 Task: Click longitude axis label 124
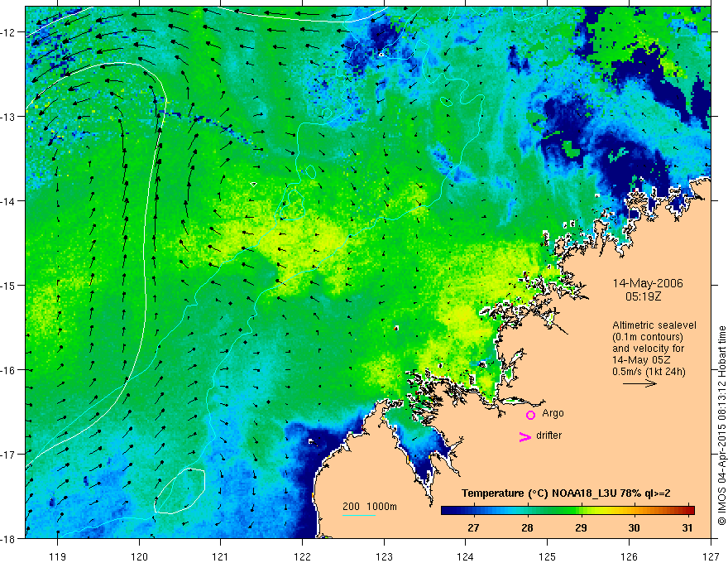coord(465,557)
